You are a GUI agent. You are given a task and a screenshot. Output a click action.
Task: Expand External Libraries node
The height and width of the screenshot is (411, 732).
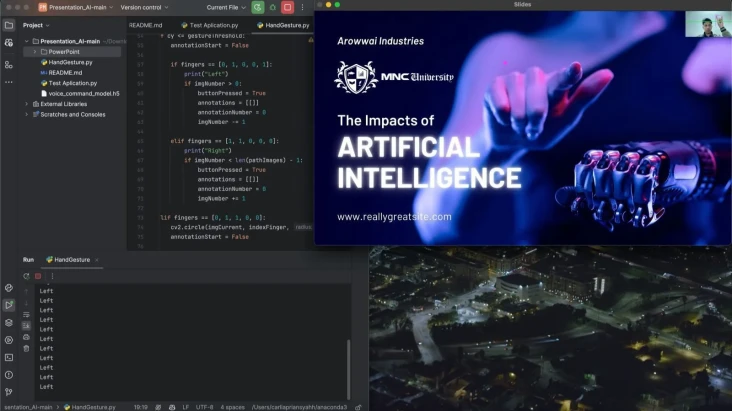[27, 104]
